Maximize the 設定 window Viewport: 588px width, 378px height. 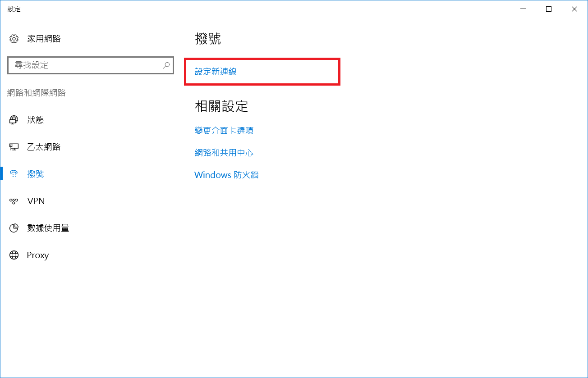point(549,9)
